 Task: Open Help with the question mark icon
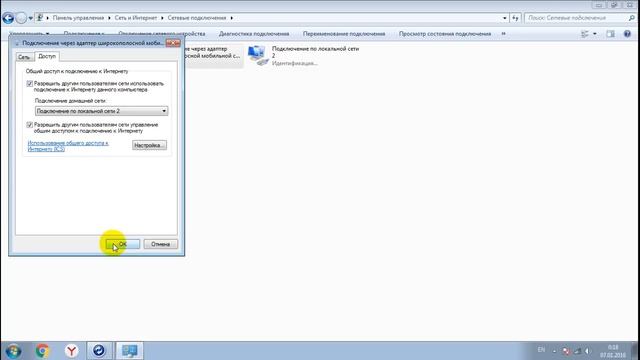point(627,34)
